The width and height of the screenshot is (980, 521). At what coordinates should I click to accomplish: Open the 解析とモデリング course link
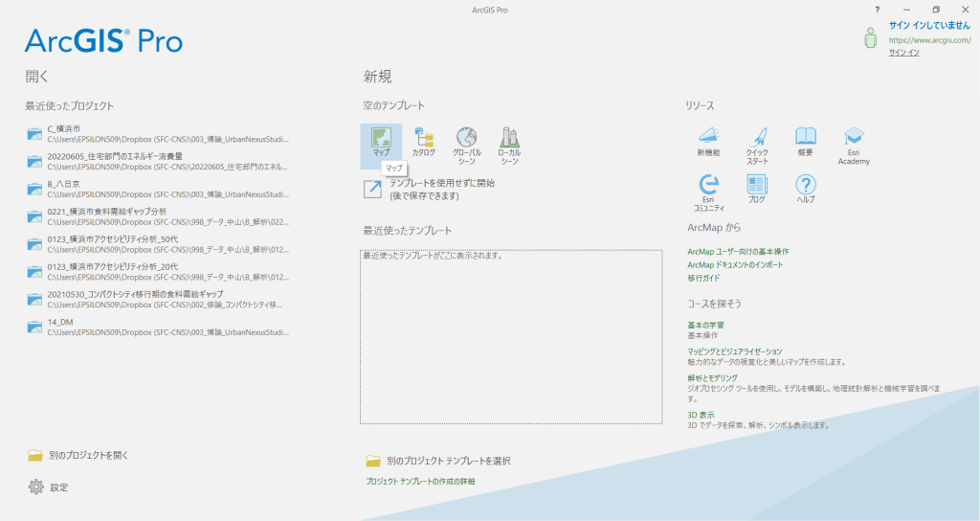point(712,377)
